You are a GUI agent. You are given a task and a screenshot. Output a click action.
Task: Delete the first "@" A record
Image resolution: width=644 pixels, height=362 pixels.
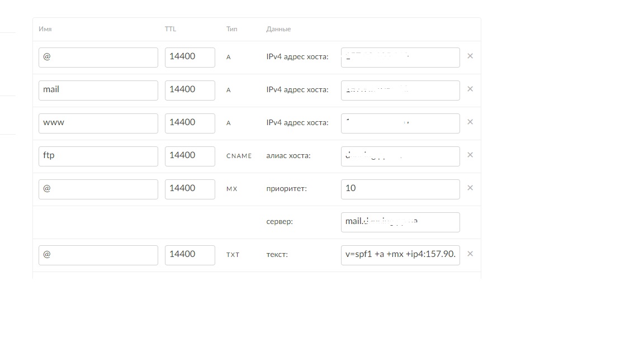click(470, 56)
